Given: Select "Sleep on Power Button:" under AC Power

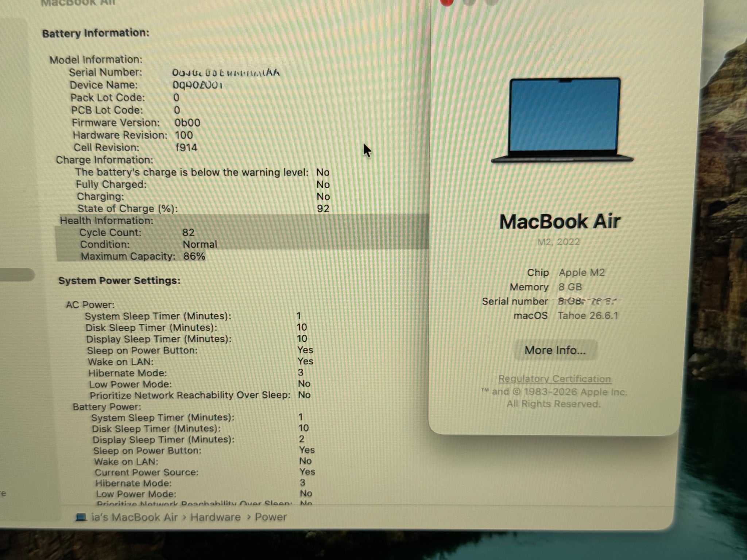Looking at the screenshot, I should (x=142, y=350).
